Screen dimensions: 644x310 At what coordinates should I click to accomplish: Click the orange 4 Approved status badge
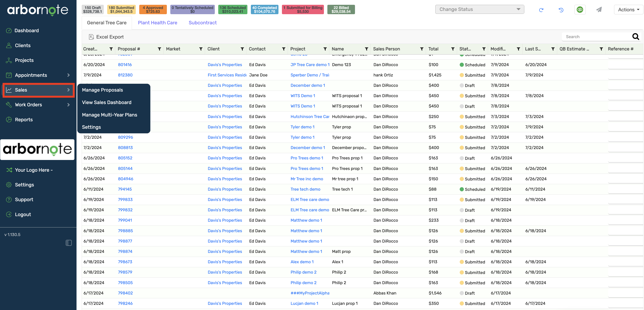(153, 10)
